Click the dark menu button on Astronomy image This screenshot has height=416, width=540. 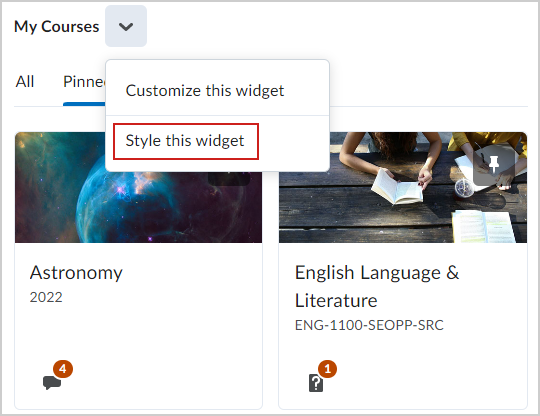click(x=229, y=179)
